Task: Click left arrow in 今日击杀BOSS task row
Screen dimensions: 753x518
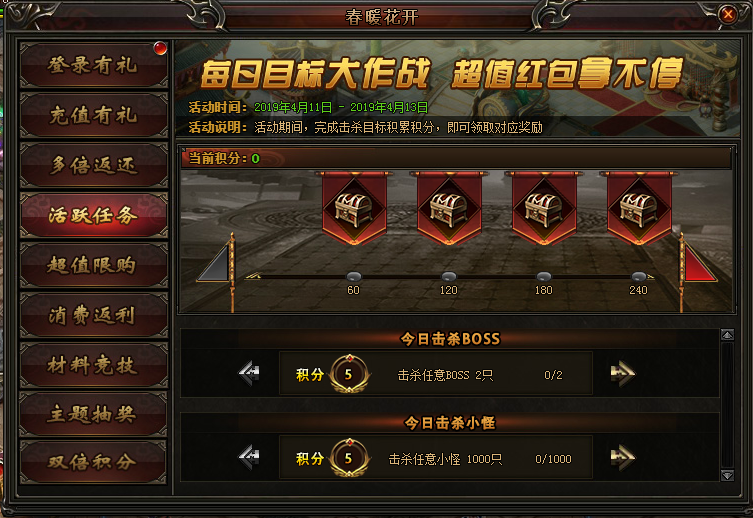Action: (x=249, y=373)
